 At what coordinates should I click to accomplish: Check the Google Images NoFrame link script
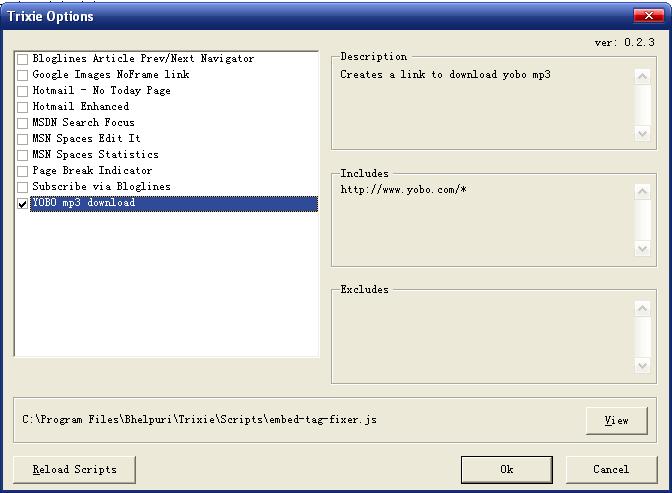[x=22, y=75]
